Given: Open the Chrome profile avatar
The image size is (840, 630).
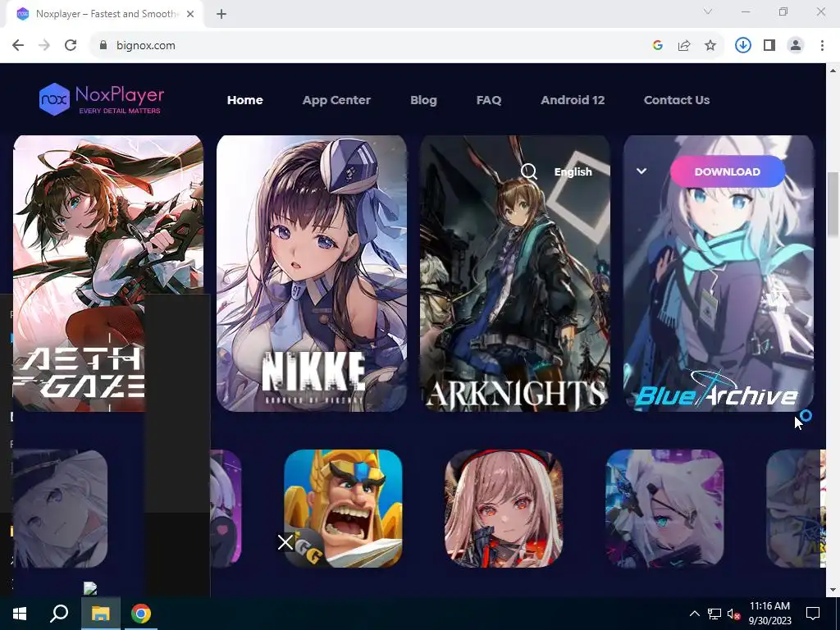Looking at the screenshot, I should click(x=796, y=46).
